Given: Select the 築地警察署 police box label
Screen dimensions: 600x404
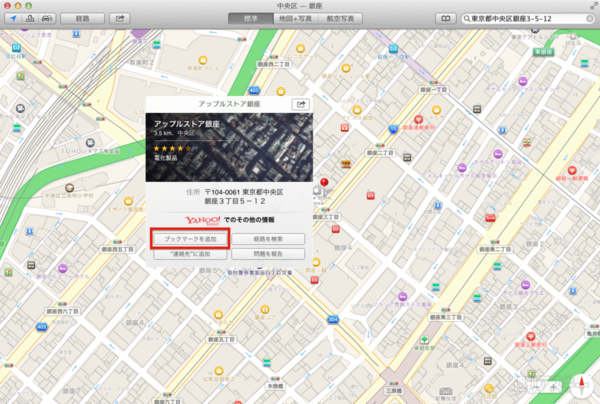Looking at the screenshot, I should (x=260, y=272).
